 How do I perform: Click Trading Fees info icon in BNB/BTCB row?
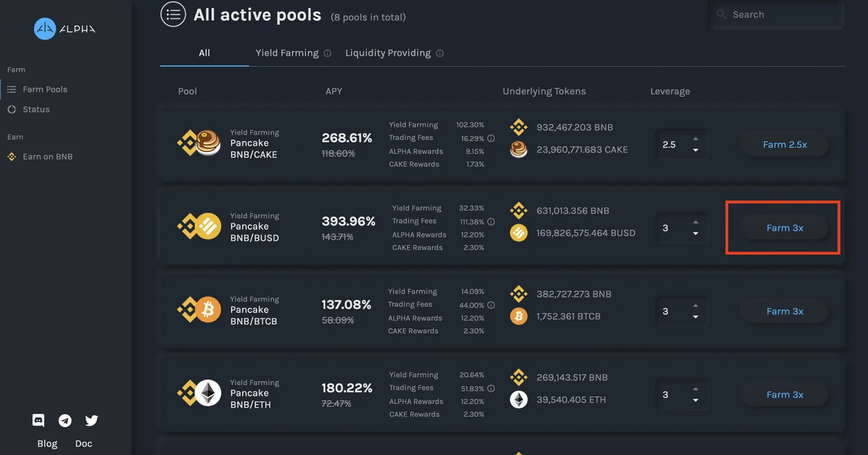(491, 305)
